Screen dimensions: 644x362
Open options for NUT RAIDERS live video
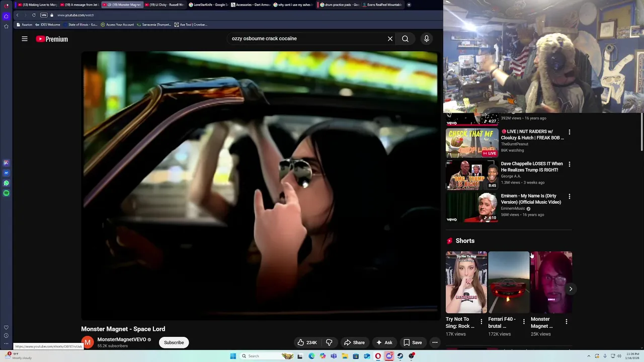pos(569,132)
